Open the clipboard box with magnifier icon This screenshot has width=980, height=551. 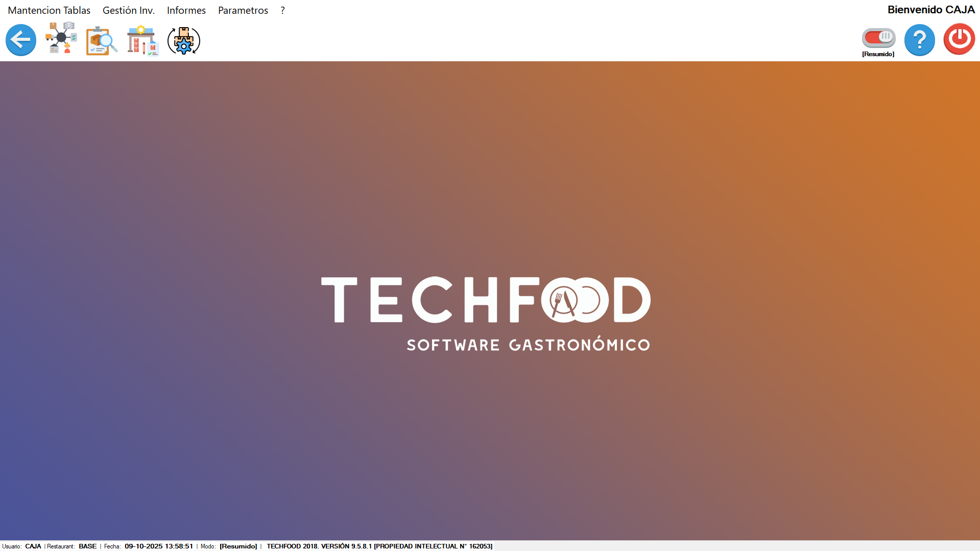102,40
